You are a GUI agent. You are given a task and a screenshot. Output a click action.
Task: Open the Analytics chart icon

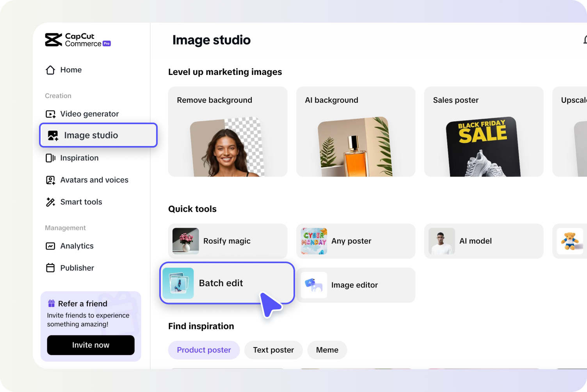point(50,246)
